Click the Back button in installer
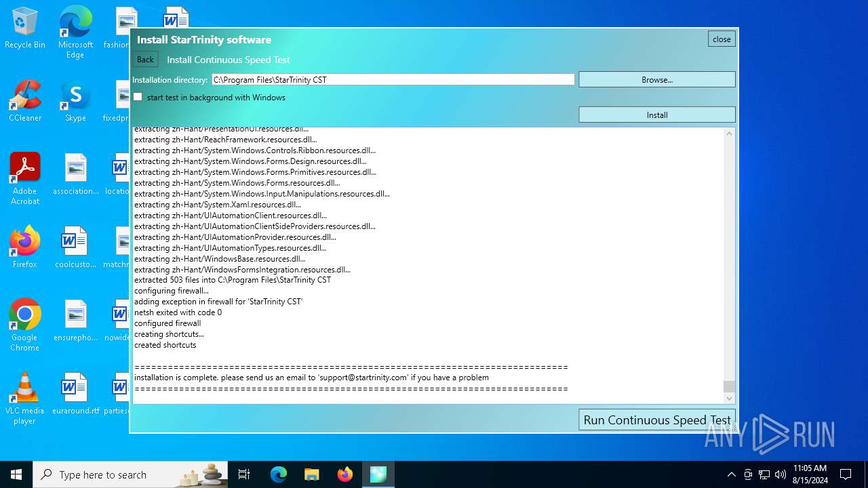868x488 pixels. tap(145, 60)
